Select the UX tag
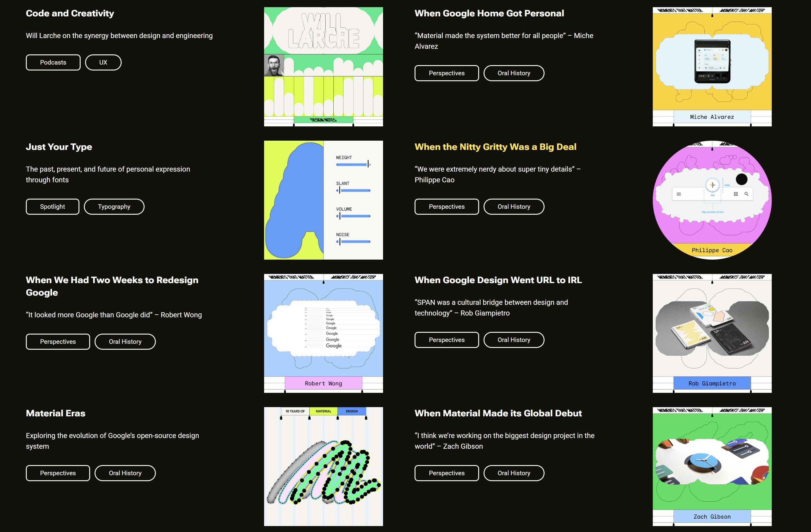 click(103, 62)
